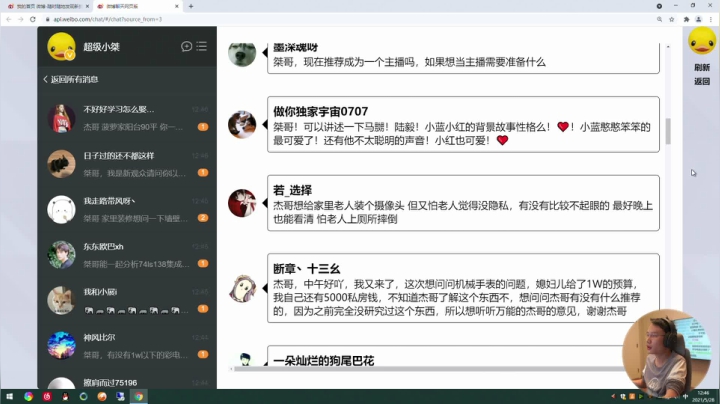Click Firefox icon in taskbar
The image size is (720, 404).
[x=102, y=396]
